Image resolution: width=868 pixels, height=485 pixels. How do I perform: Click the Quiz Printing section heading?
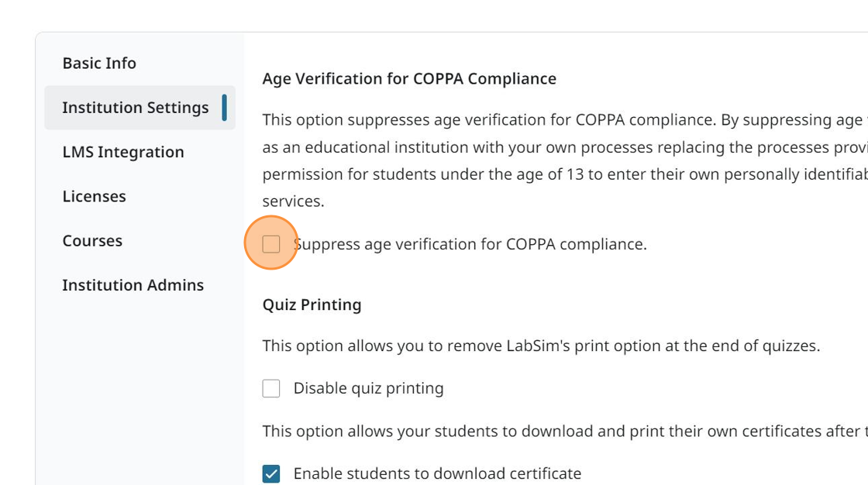click(312, 304)
